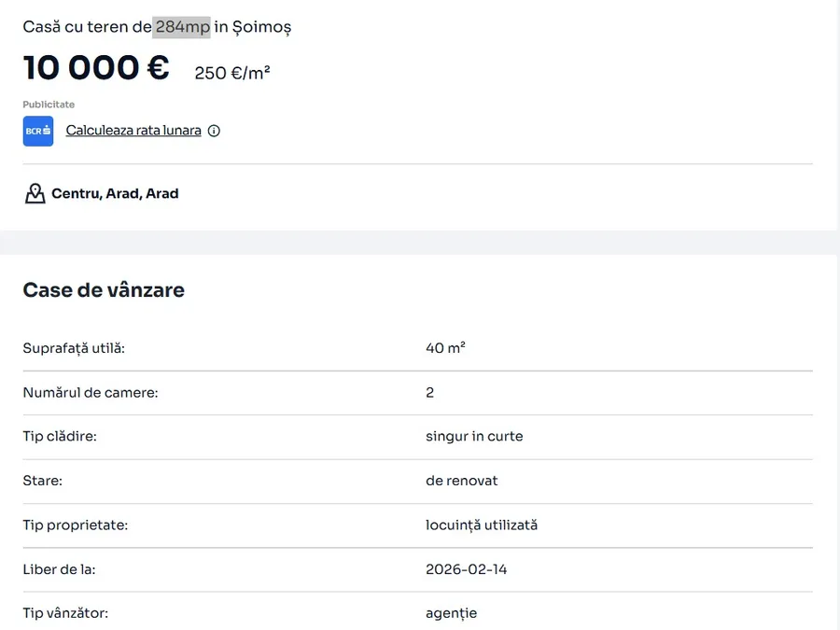Click the Case de vânzare heading
The width and height of the screenshot is (840, 630).
point(104,290)
